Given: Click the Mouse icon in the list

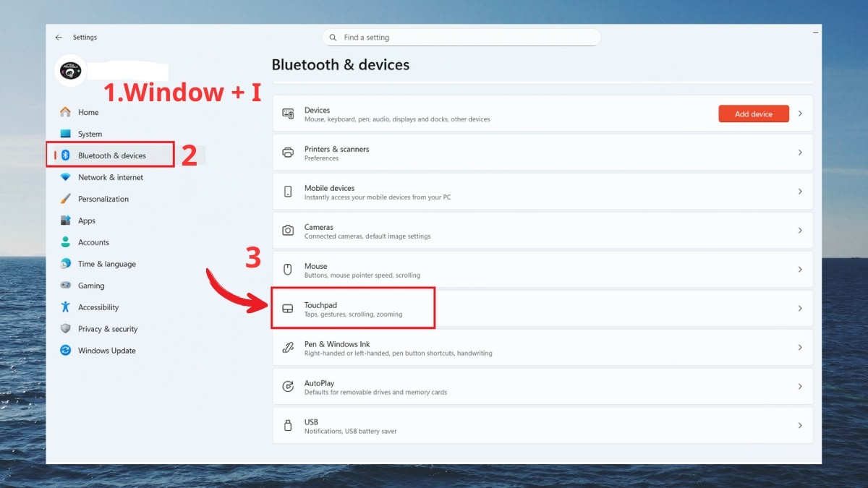Looking at the screenshot, I should (288, 270).
